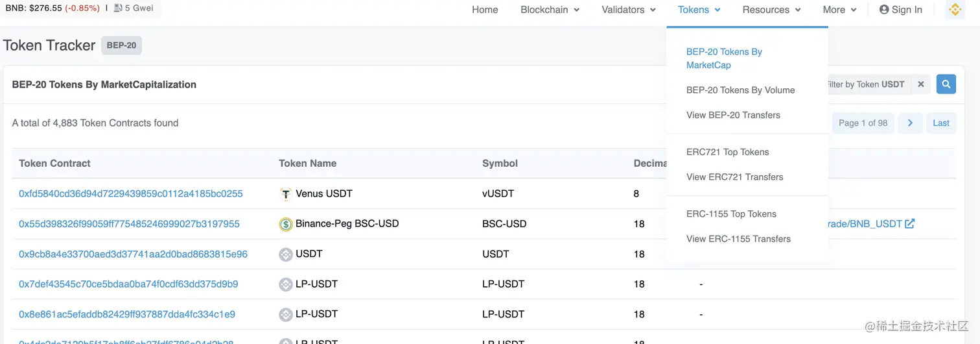Open contract 0x9cb8a4e33700aed3d37741aa2d0bad8683815e96
Screen dimensions: 980x344
(133, 254)
